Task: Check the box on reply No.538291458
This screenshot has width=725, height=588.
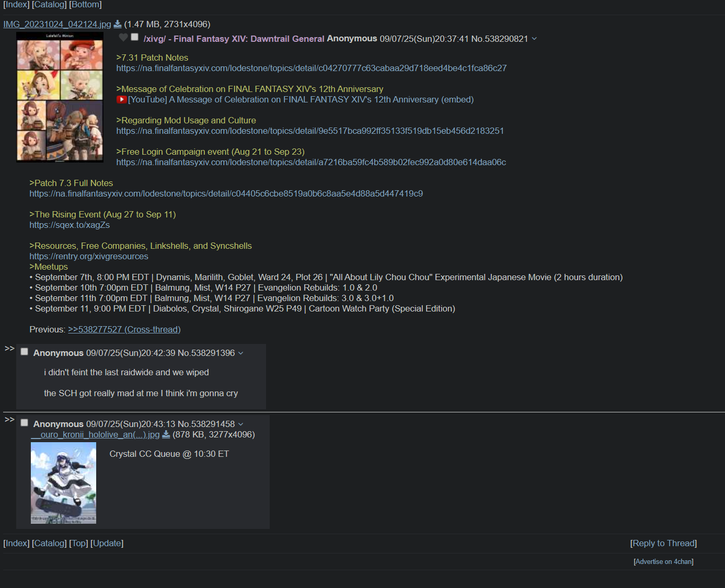Action: click(x=24, y=423)
